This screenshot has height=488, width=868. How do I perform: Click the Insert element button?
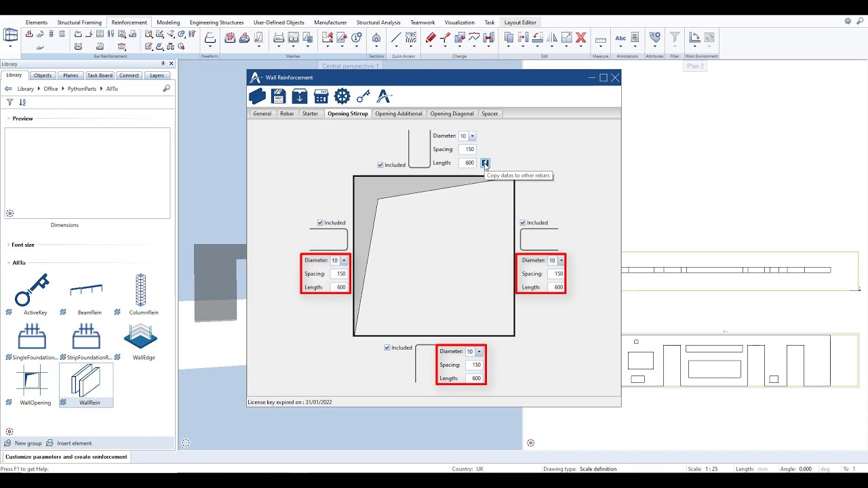click(68, 443)
